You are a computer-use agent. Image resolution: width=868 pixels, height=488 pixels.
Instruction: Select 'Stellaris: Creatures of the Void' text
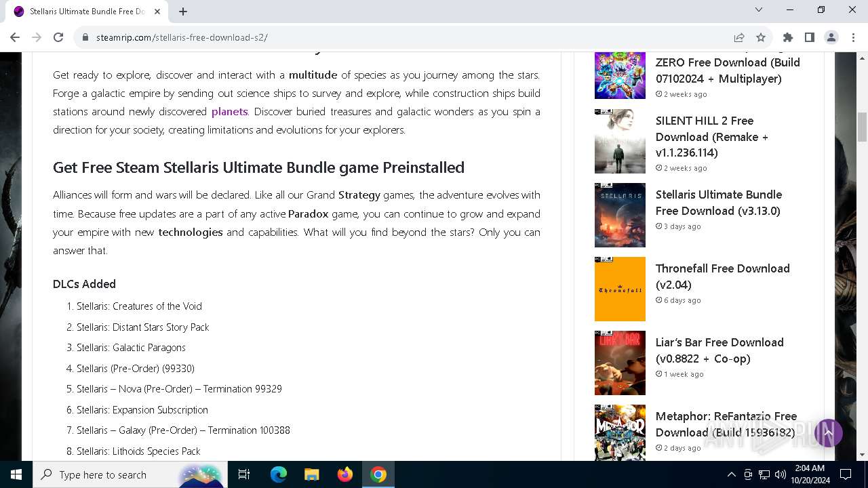139,306
